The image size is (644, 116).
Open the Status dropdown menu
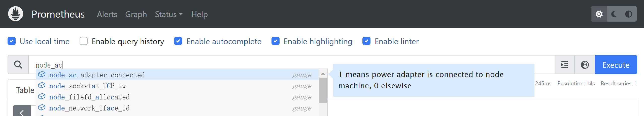point(168,14)
